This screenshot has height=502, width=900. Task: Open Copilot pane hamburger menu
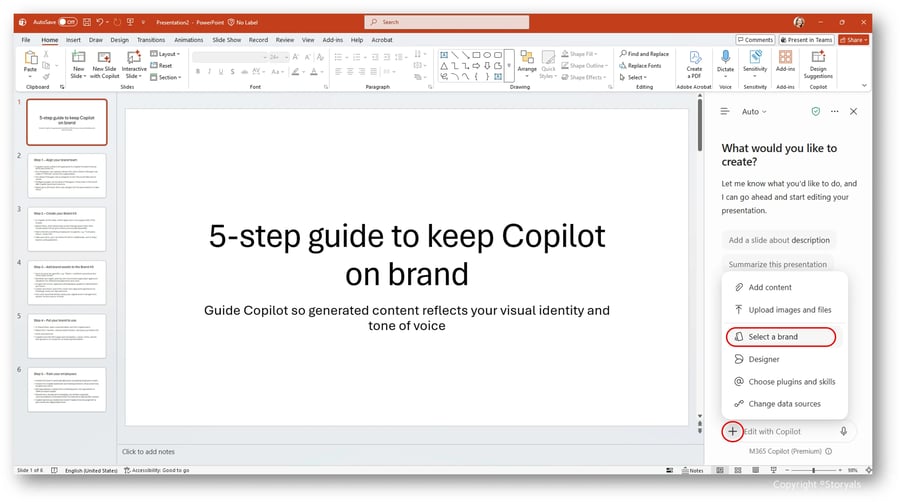[x=725, y=111]
